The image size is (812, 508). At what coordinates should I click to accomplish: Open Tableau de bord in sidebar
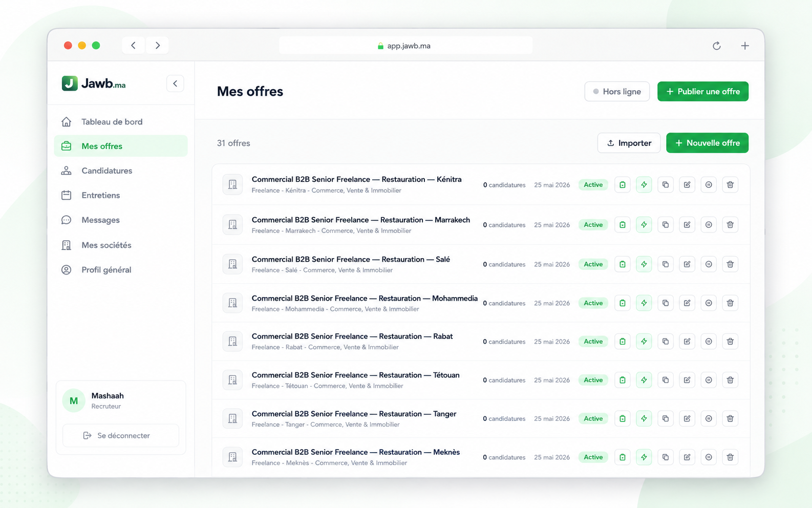[x=121, y=122]
